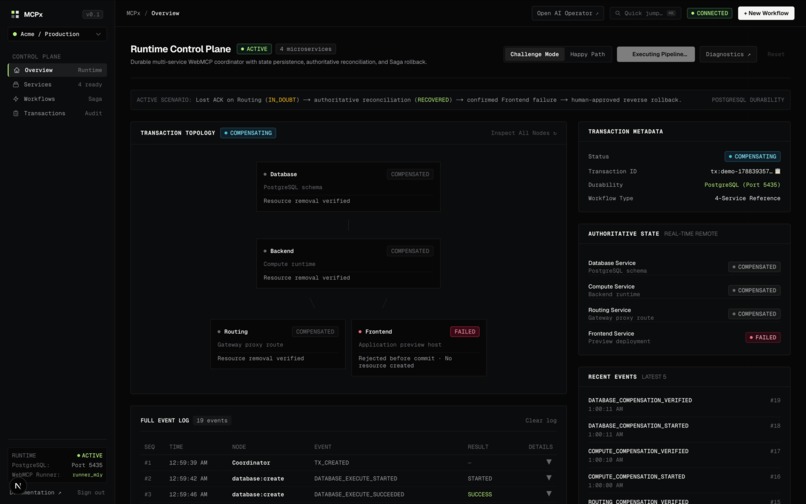Image resolution: width=806 pixels, height=504 pixels.
Task: Click IN_DOUBT in the active scenario
Action: pyautogui.click(x=282, y=100)
